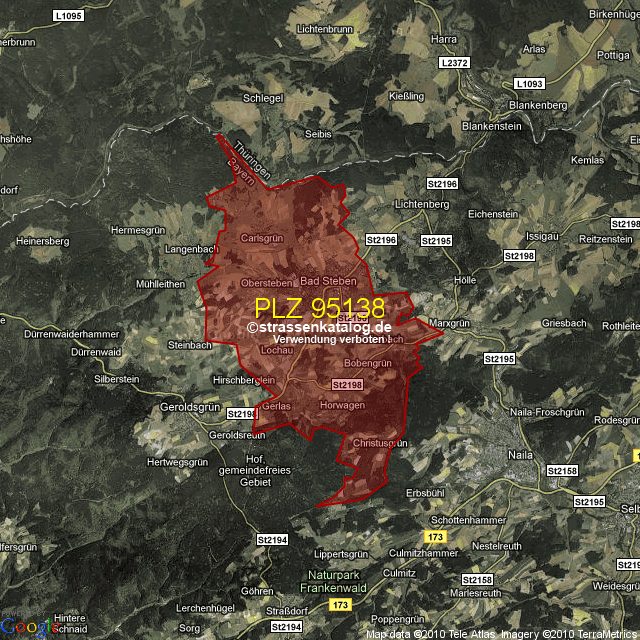This screenshot has width=640, height=640.
Task: Click the St2158 shield beside Marlesreuth
Action: pos(477,580)
